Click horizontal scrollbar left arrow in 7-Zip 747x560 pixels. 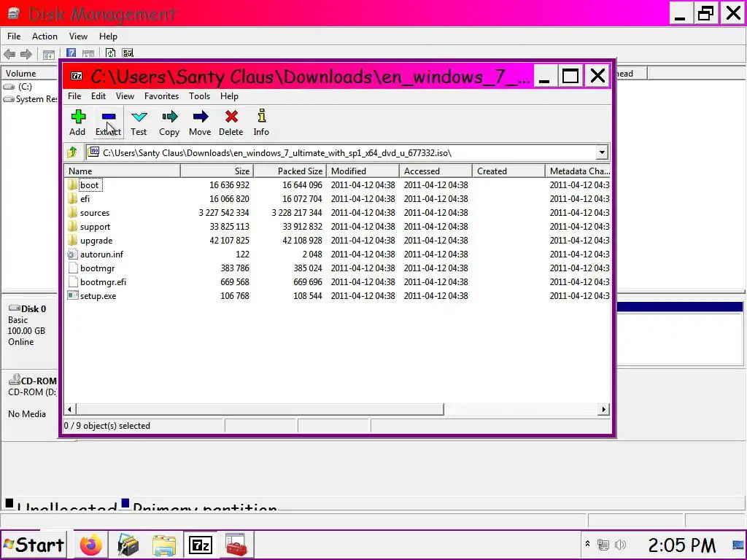click(69, 409)
